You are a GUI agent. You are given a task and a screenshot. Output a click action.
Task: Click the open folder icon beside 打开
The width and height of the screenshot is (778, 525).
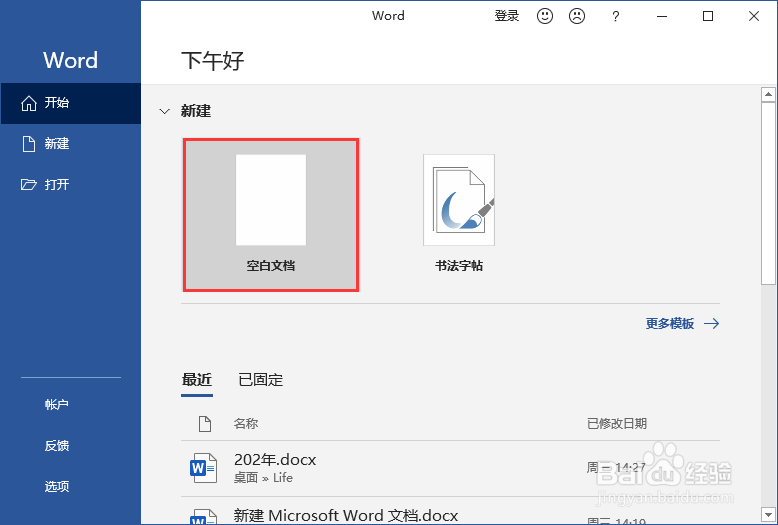coord(29,185)
